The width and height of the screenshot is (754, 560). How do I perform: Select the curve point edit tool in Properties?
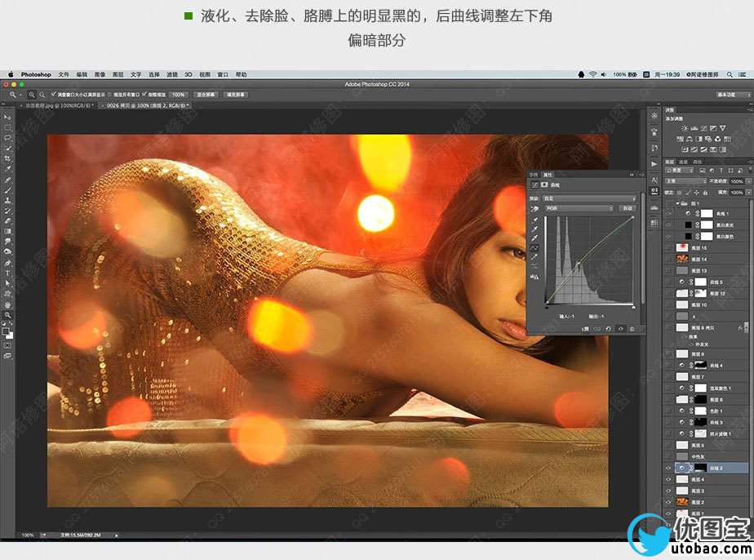535,248
